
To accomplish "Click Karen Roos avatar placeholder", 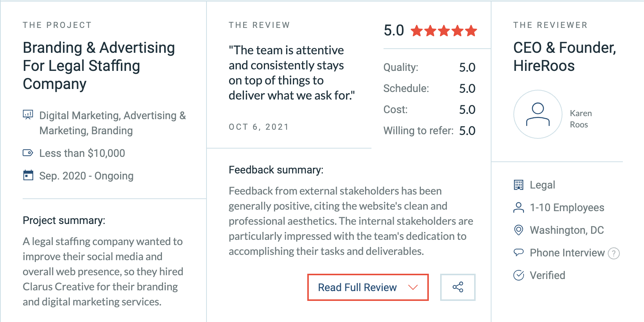I will point(538,114).
